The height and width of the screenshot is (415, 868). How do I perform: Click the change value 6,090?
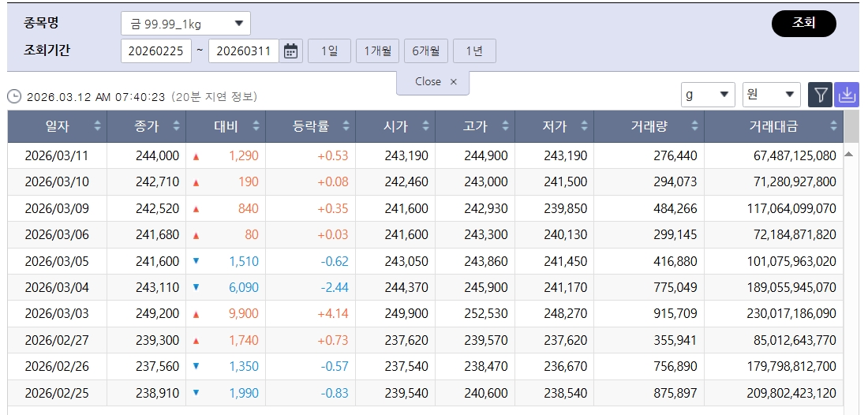click(244, 288)
